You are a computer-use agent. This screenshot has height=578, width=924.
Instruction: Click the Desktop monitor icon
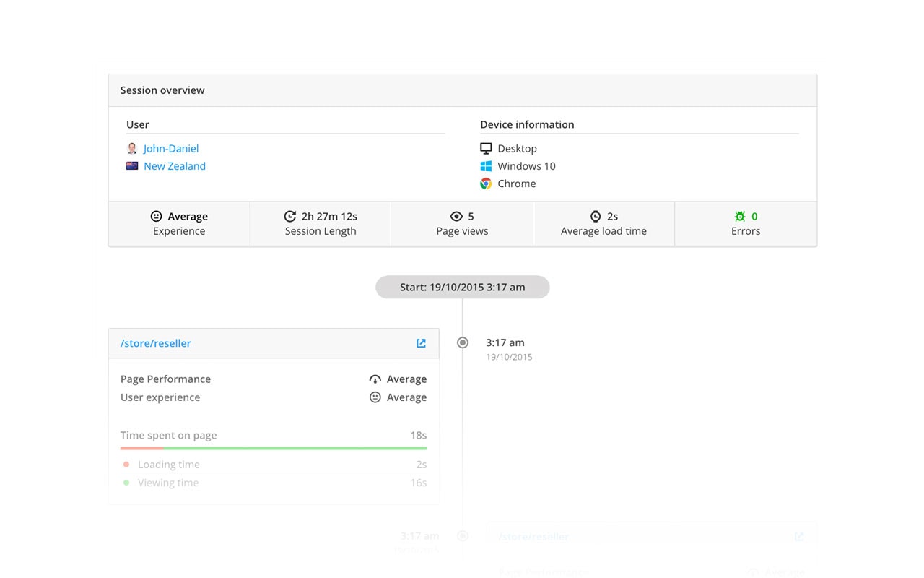click(x=486, y=149)
